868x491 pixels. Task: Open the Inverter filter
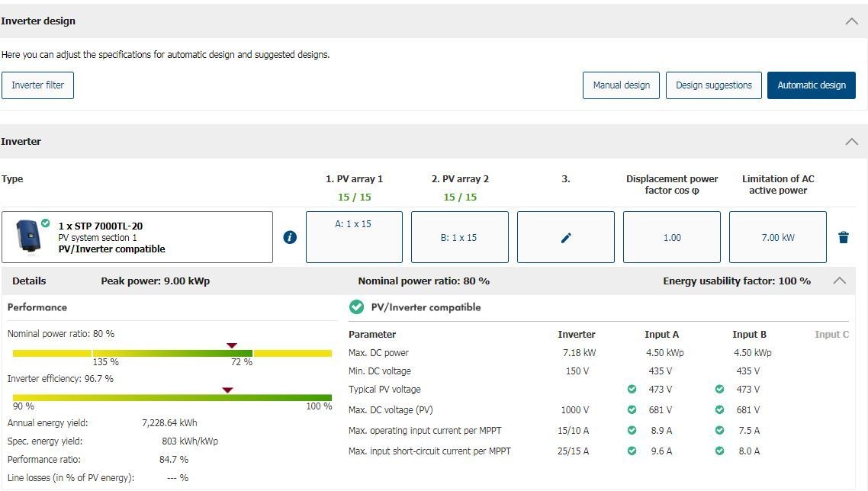click(38, 85)
